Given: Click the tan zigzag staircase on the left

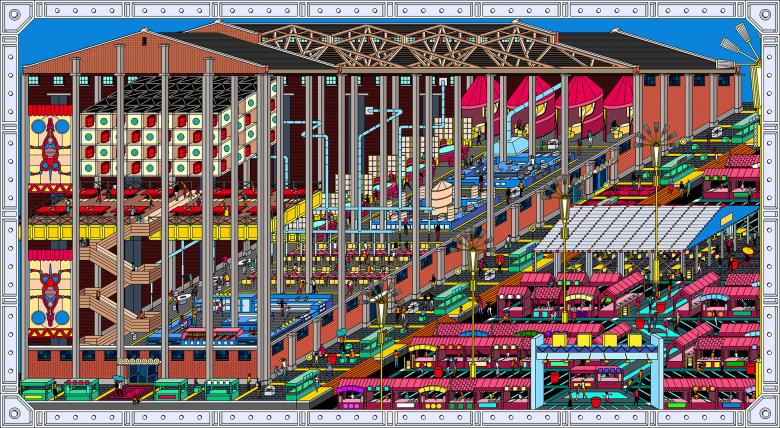Looking at the screenshot, I should click(112, 280).
